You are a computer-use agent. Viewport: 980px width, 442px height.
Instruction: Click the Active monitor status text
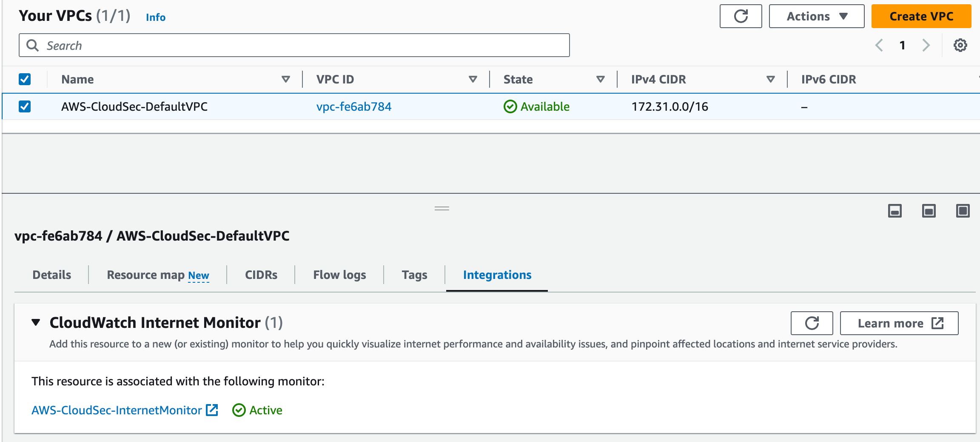click(x=266, y=410)
